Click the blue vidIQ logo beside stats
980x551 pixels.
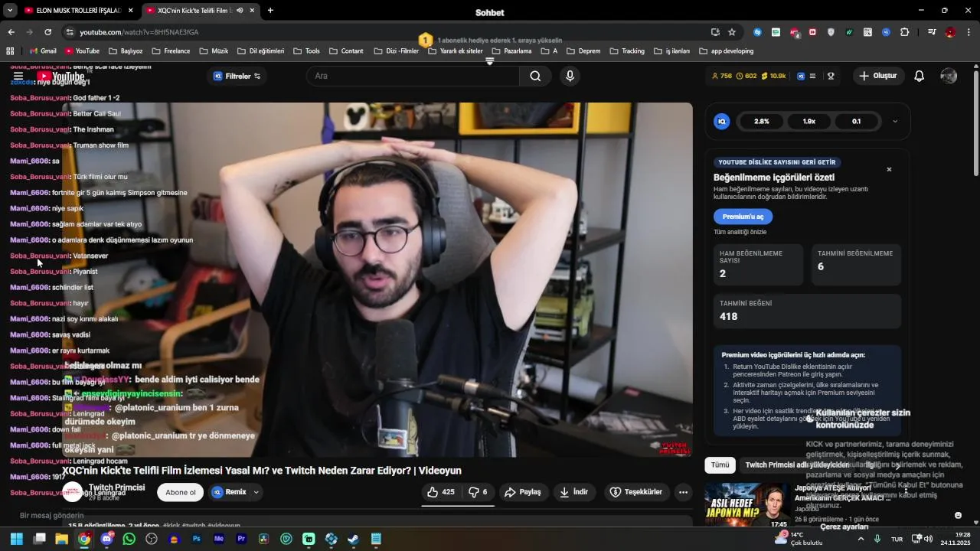pyautogui.click(x=721, y=121)
